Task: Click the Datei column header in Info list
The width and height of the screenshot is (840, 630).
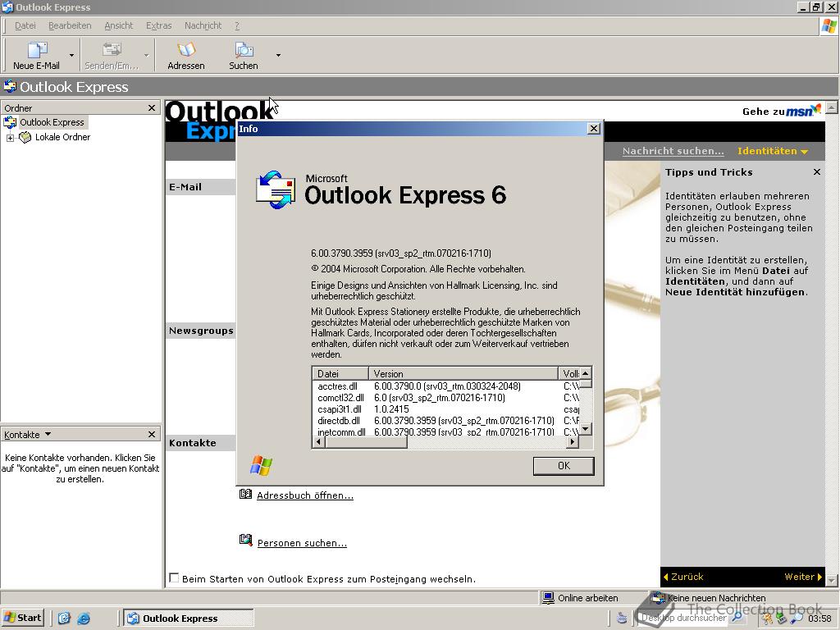Action: tap(340, 373)
